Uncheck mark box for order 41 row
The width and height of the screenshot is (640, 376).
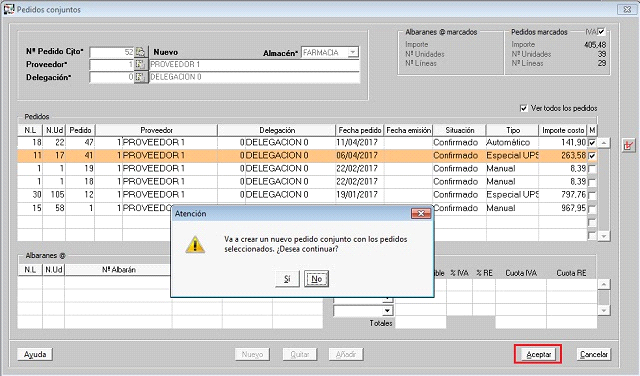[592, 156]
